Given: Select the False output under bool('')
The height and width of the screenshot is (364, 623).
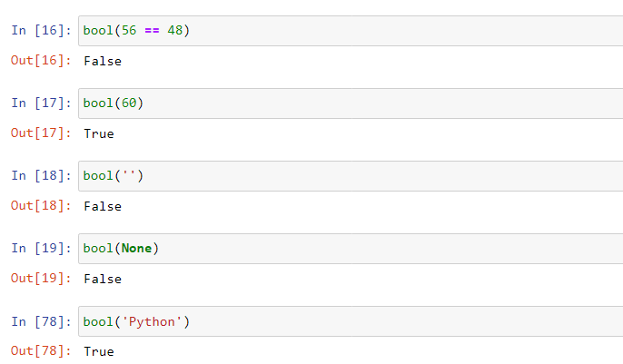Looking at the screenshot, I should click(x=103, y=207).
